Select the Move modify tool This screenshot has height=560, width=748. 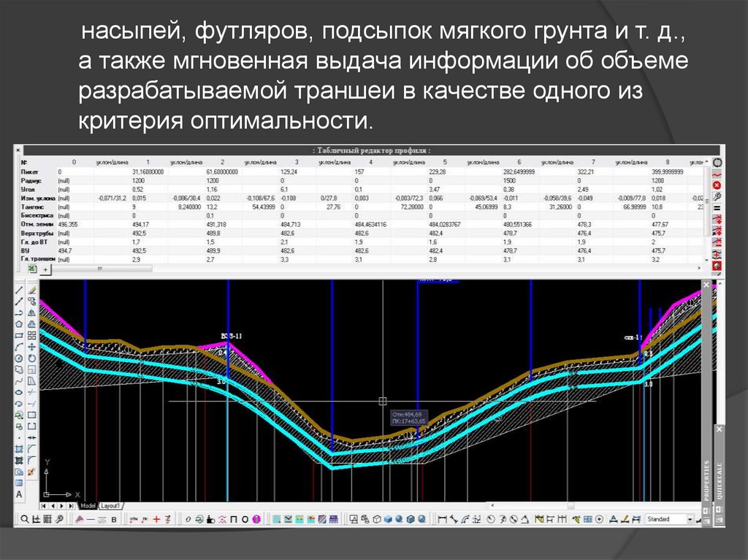[x=31, y=348]
